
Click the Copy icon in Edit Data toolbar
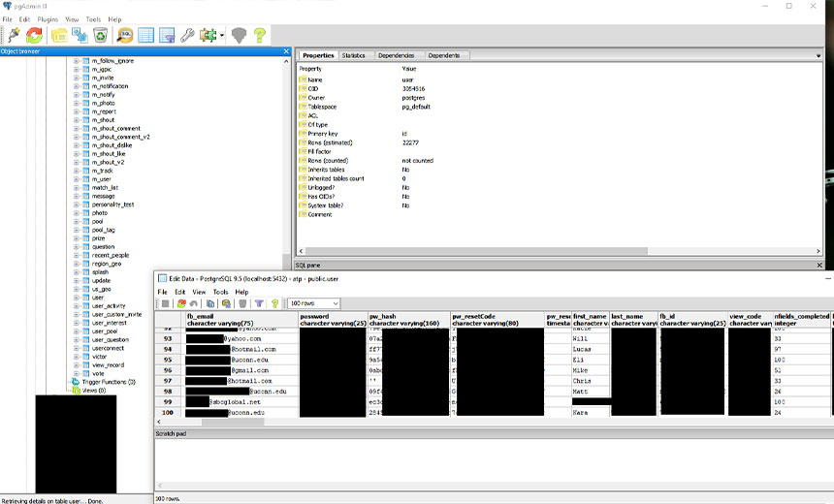[x=210, y=303]
